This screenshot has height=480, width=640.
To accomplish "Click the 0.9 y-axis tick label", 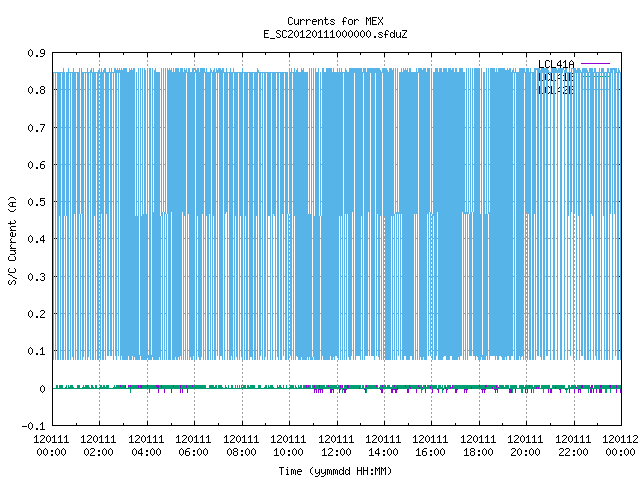I will coord(37,53).
